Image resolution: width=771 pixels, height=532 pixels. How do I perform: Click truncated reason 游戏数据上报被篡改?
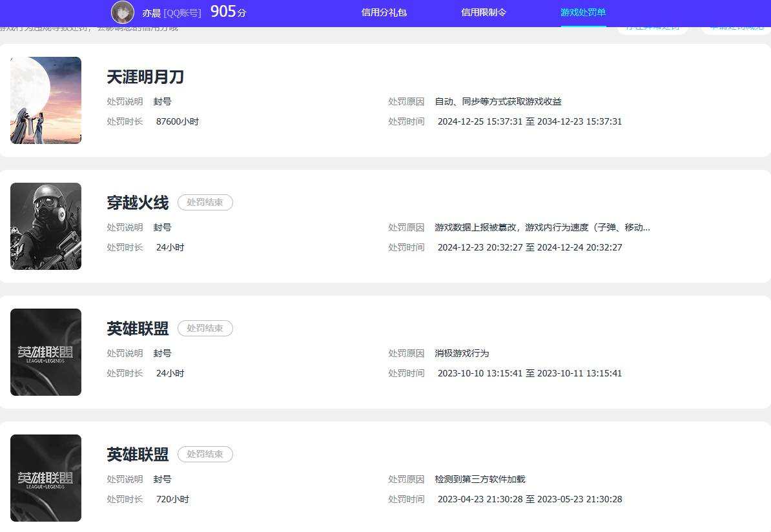click(x=542, y=228)
